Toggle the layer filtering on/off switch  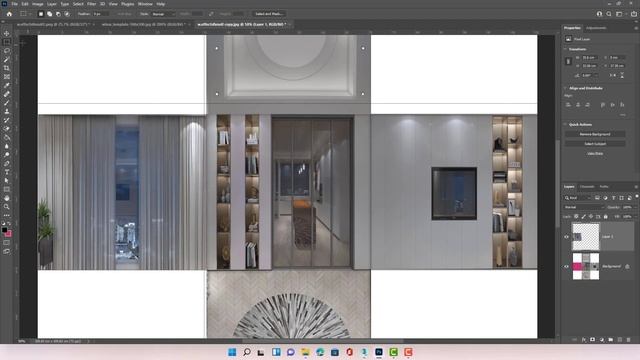point(637,197)
